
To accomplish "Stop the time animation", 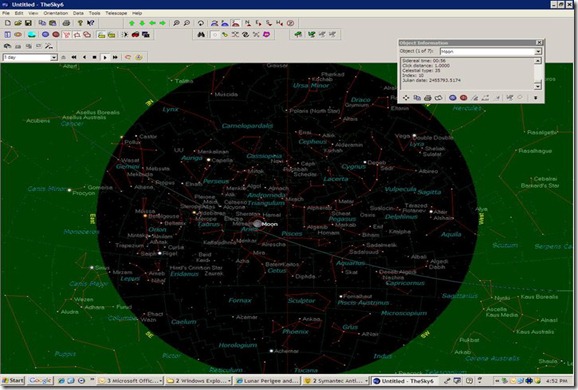I will (x=95, y=57).
